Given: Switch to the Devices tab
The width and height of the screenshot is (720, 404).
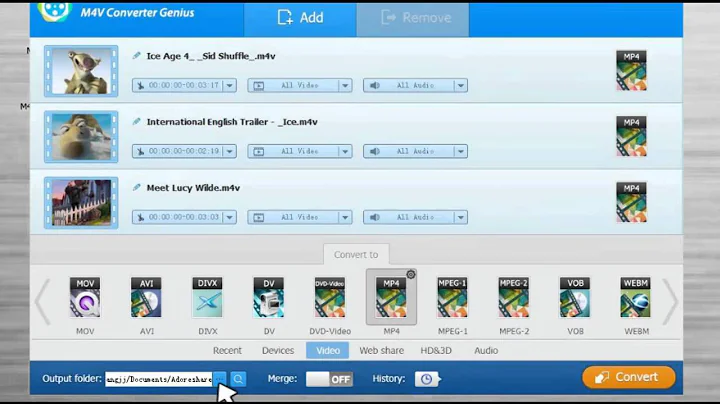Looking at the screenshot, I should click(278, 350).
